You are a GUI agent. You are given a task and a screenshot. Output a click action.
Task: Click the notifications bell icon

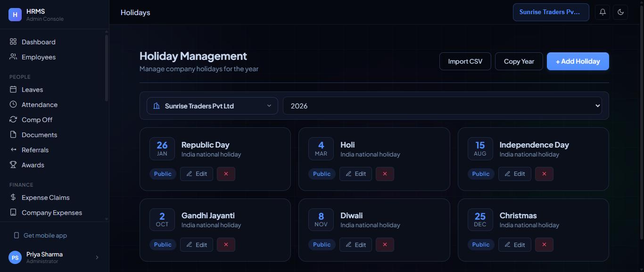click(603, 12)
